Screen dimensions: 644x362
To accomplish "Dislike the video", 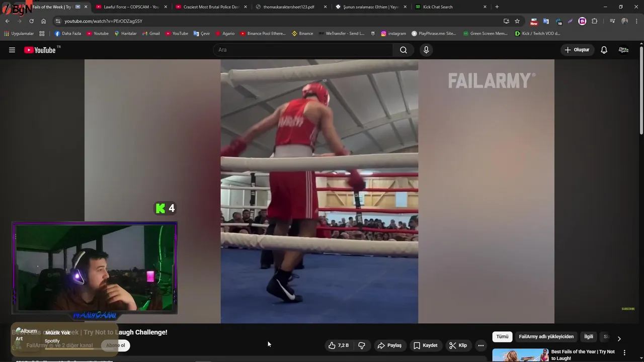I will (x=362, y=345).
